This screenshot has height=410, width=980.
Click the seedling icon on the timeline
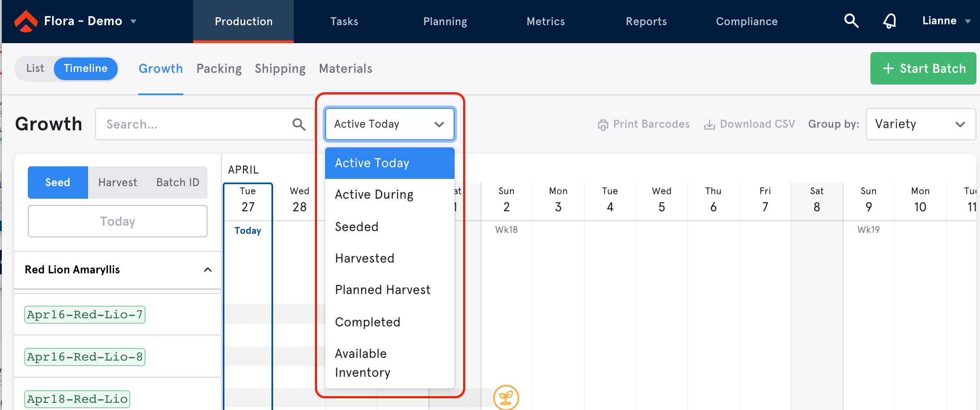pos(506,397)
